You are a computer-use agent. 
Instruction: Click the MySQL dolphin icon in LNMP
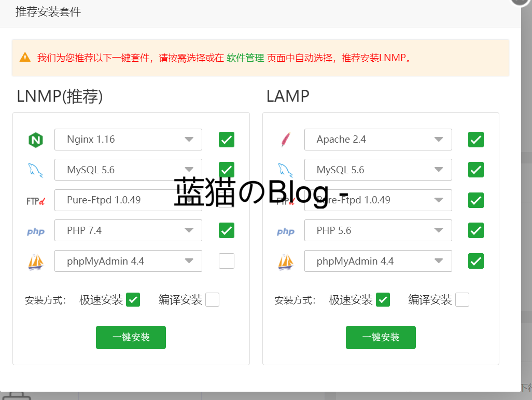[35, 170]
